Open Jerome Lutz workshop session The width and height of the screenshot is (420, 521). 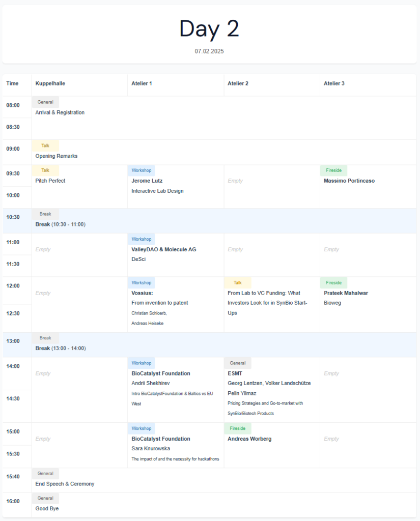click(147, 181)
